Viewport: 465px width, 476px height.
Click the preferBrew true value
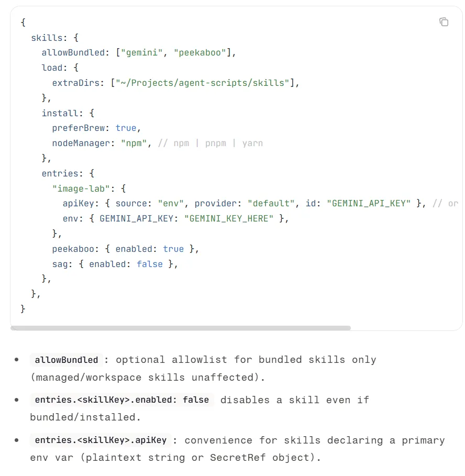point(126,128)
